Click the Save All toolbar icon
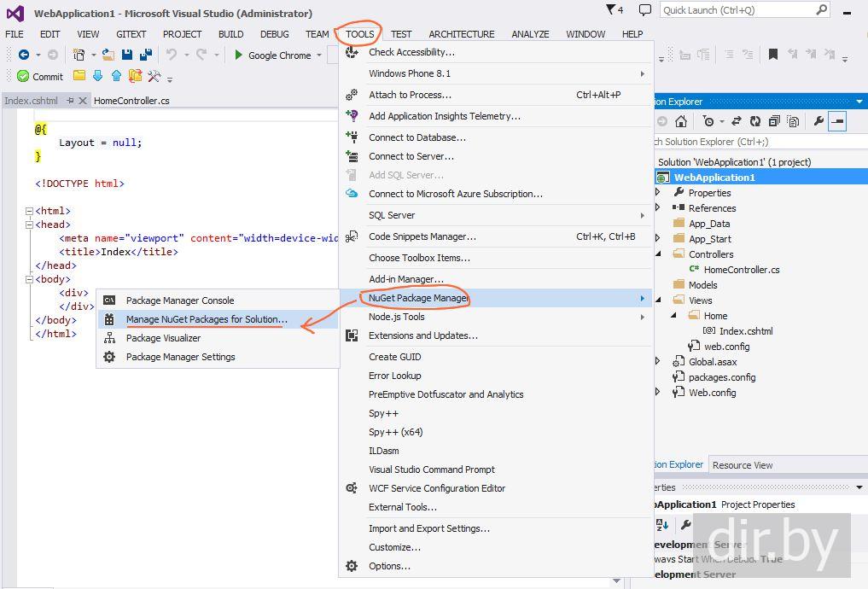 145,55
